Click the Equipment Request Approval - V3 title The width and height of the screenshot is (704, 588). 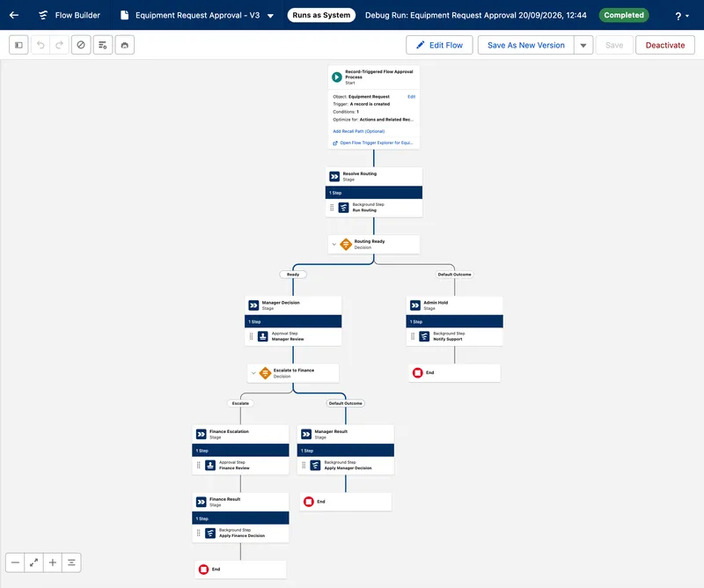click(x=197, y=15)
